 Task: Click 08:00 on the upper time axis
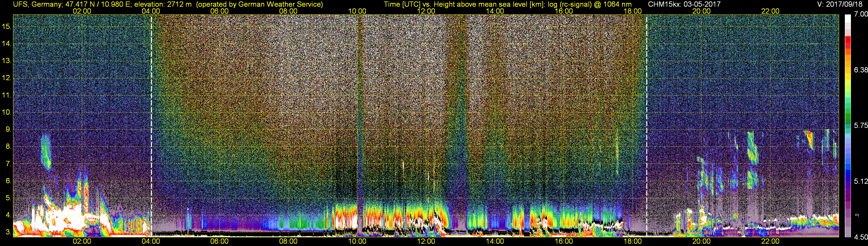(x=288, y=11)
